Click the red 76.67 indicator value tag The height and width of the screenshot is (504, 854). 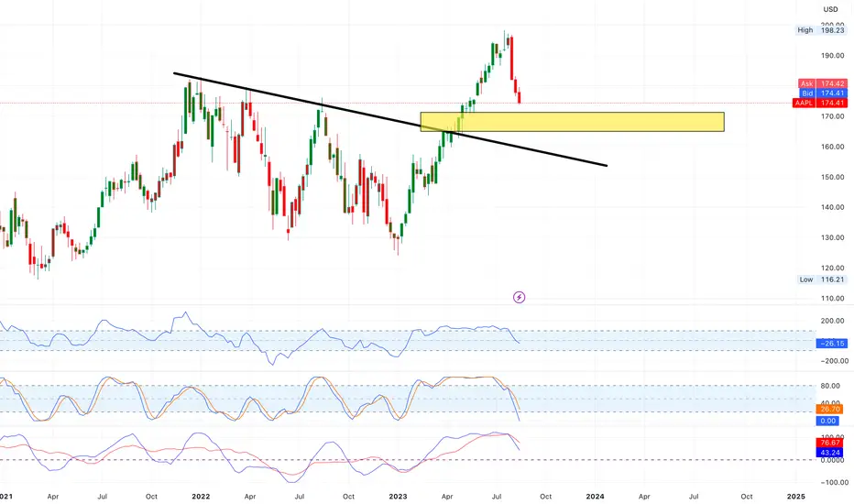coord(829,443)
